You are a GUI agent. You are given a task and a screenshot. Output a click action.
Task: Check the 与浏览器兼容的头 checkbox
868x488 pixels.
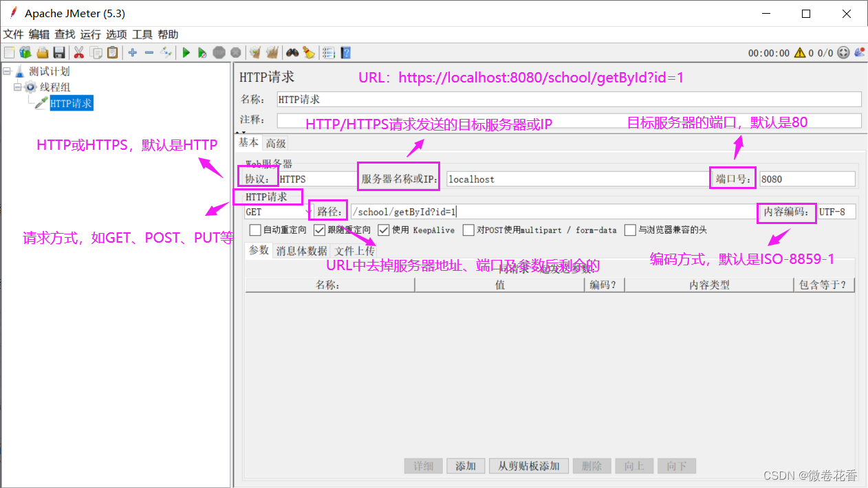(x=630, y=230)
